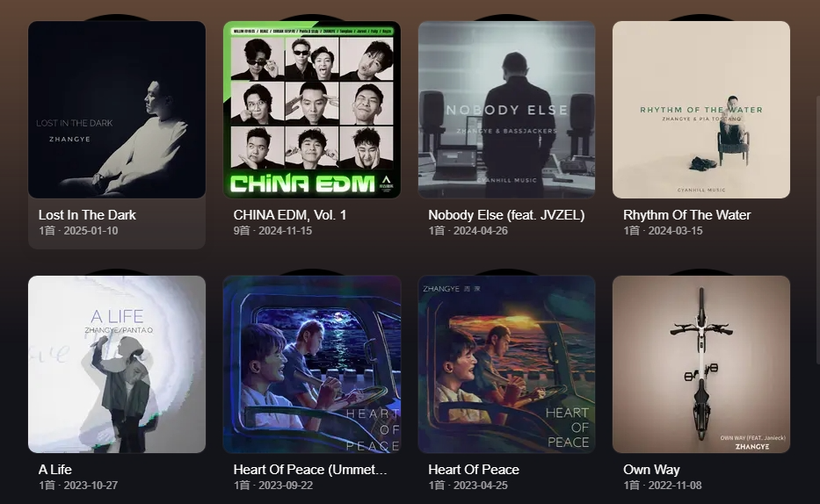Click the Heart Of Peace title dated 2023-04-25
Viewport: 820px width, 504px height.
[x=474, y=470]
